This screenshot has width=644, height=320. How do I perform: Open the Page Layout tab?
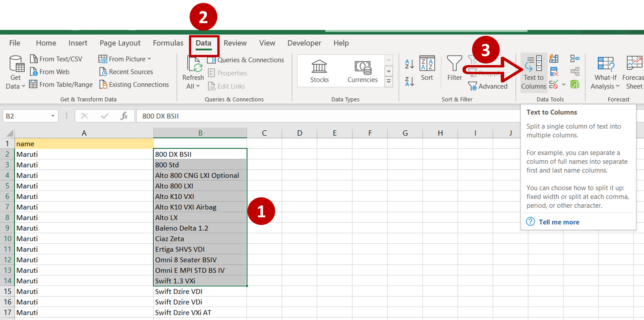[x=120, y=43]
